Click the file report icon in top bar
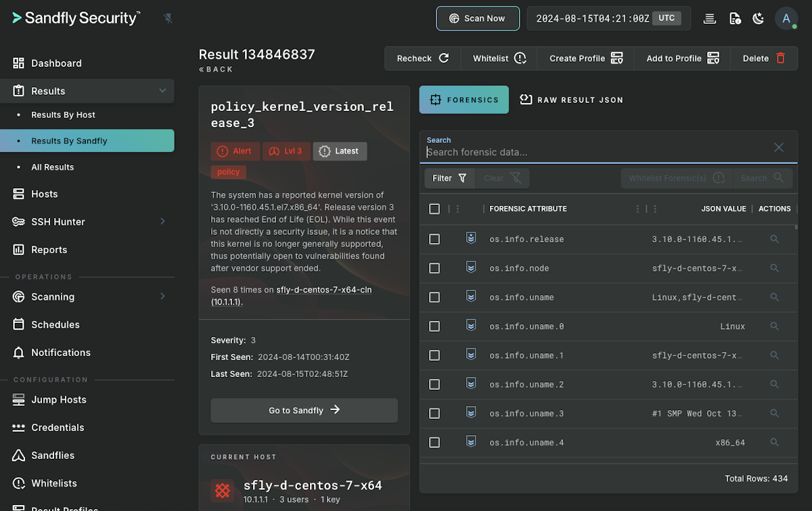812x511 pixels. [x=735, y=18]
